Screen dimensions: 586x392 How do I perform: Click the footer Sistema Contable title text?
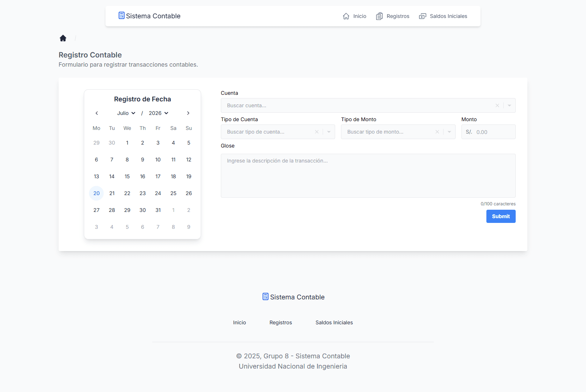click(297, 297)
